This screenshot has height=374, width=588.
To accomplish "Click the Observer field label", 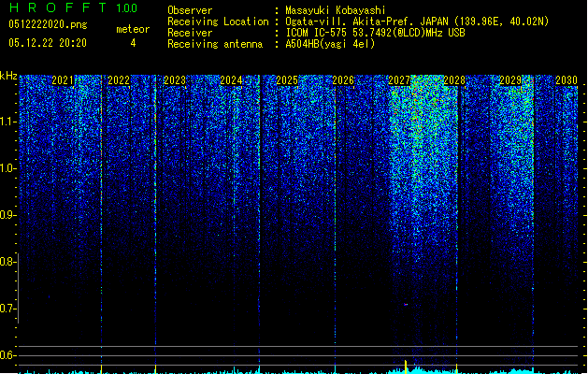I will click(x=190, y=10).
